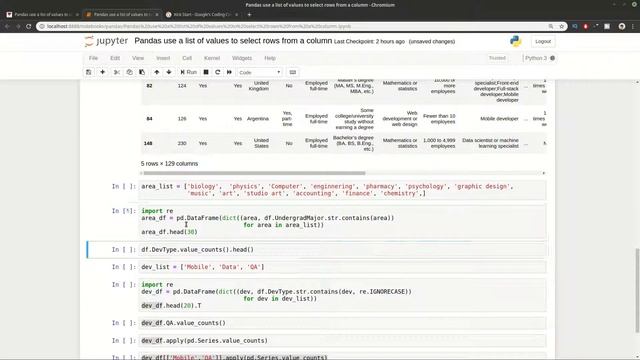The height and width of the screenshot is (360, 640).
Task: Click the Python logo icon in the header
Action: (x=516, y=41)
